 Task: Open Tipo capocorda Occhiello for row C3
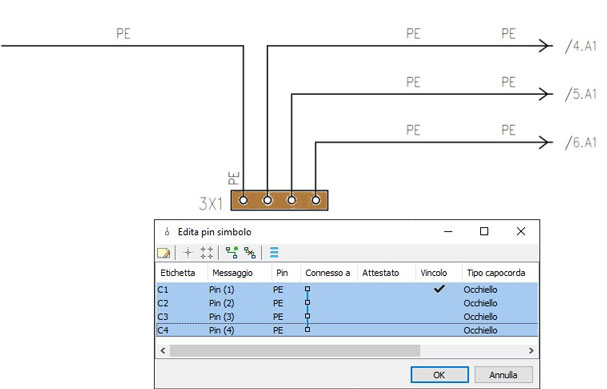coord(480,317)
